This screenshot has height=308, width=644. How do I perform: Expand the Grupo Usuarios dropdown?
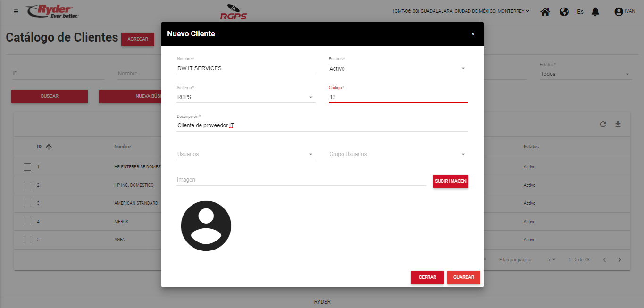click(398, 154)
